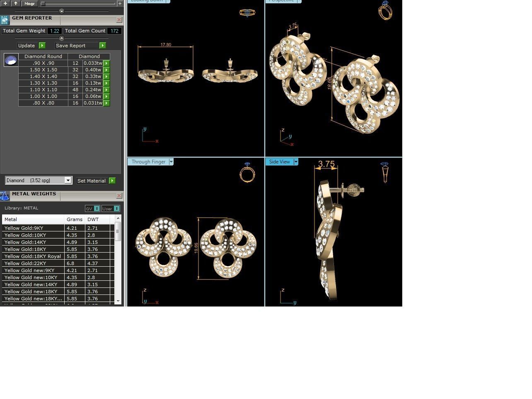Select the Yellow Gold:18KY row
This screenshot has height=399, width=532.
tap(58, 249)
